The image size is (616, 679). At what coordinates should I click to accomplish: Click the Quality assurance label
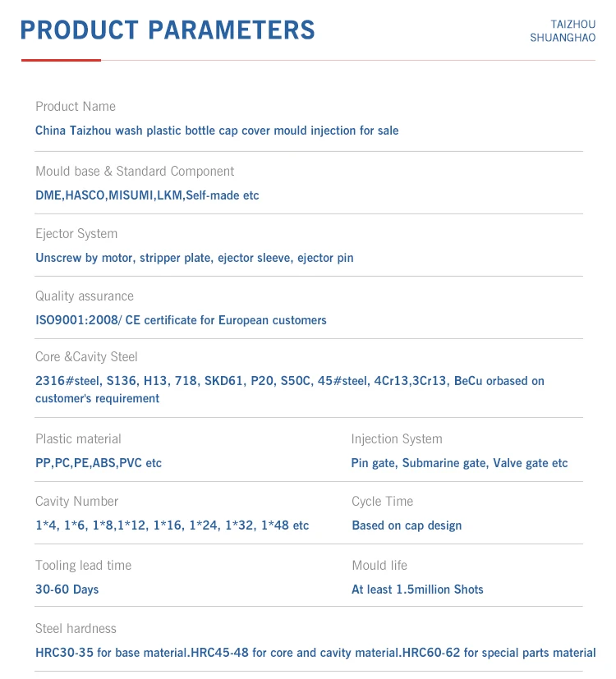85,296
